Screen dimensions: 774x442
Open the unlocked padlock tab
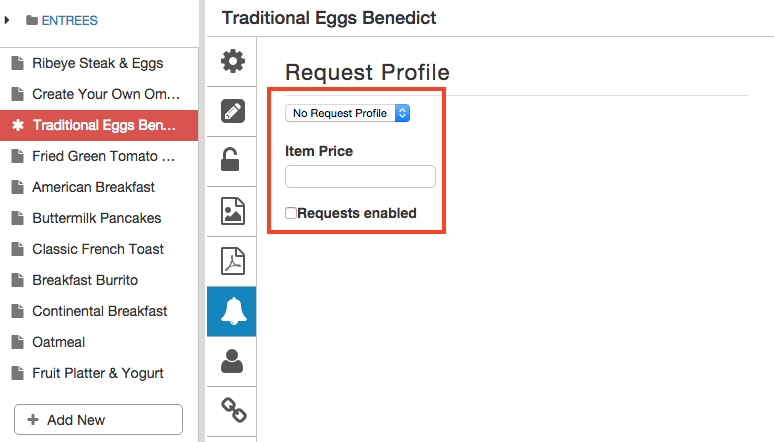[x=232, y=161]
